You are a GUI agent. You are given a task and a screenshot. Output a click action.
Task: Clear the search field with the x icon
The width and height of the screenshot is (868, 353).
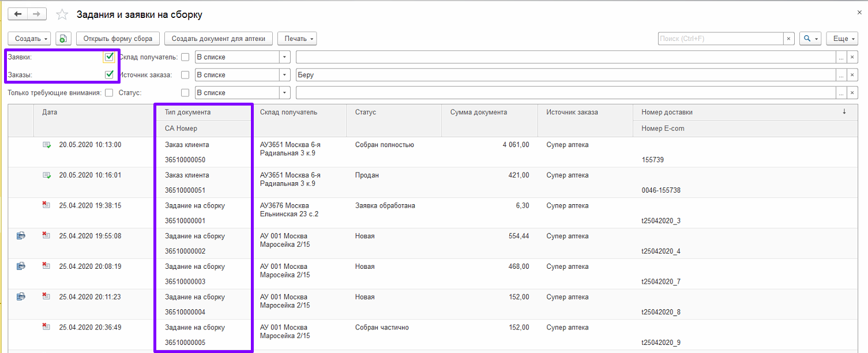(788, 39)
